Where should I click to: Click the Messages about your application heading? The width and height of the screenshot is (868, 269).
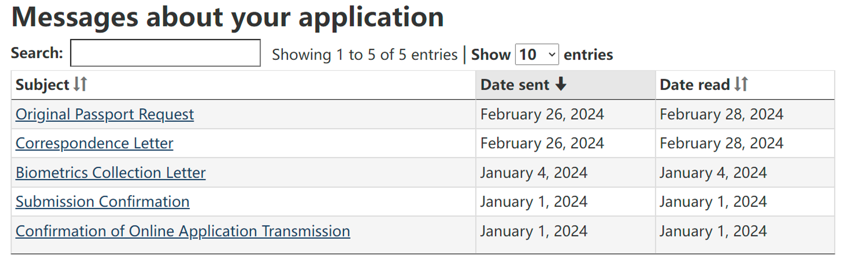pos(227,17)
